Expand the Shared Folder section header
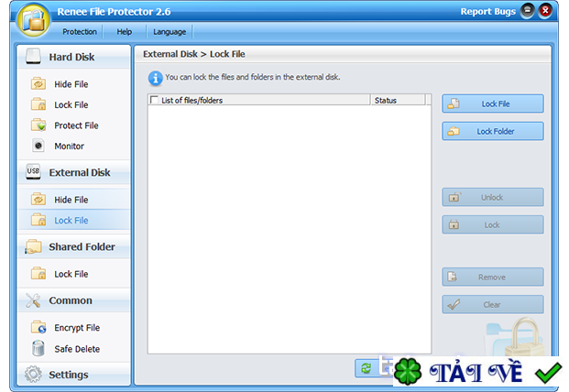 click(73, 246)
